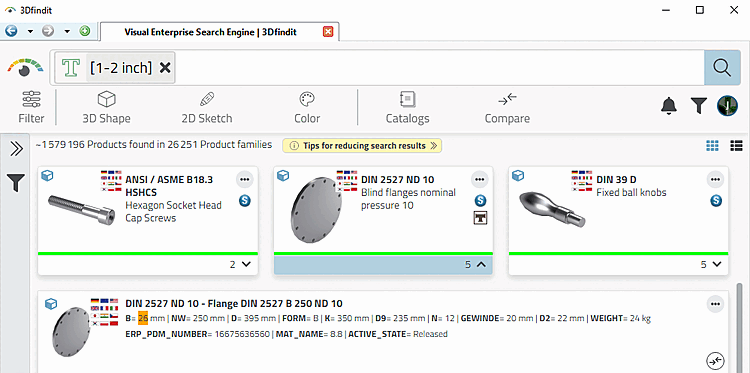Expand the ANSI / ASME B18.3 HSHCS results
Screen dimensions: 750x373
(x=240, y=264)
